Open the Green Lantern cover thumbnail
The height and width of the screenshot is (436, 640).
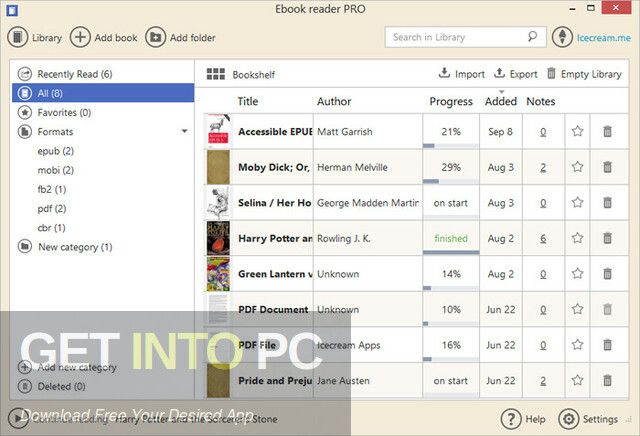click(x=218, y=274)
